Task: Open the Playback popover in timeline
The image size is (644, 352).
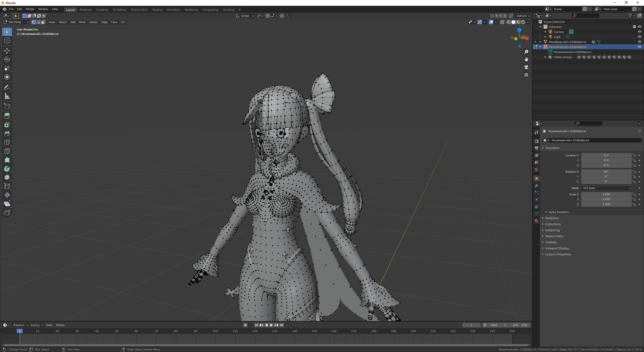Action: (20, 325)
